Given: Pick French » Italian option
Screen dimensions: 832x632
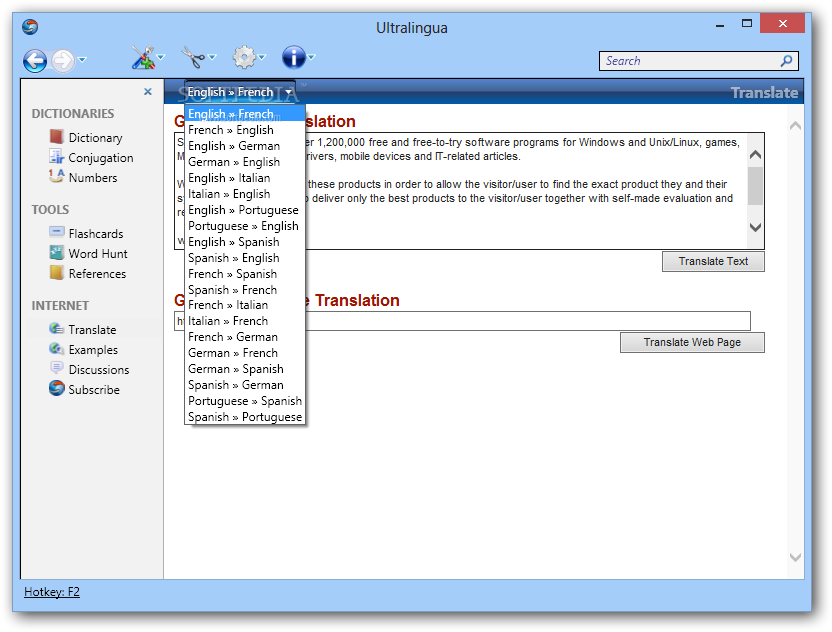Looking at the screenshot, I should [x=245, y=305].
